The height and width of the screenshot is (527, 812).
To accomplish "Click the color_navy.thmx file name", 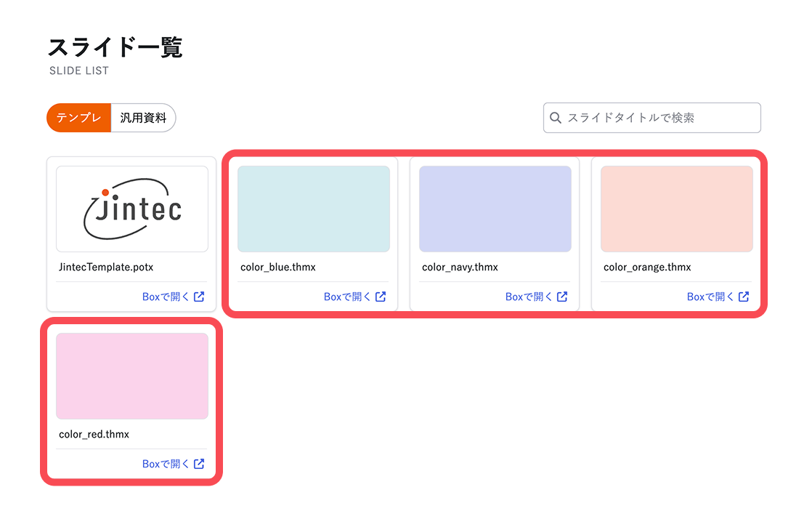I will [x=460, y=267].
